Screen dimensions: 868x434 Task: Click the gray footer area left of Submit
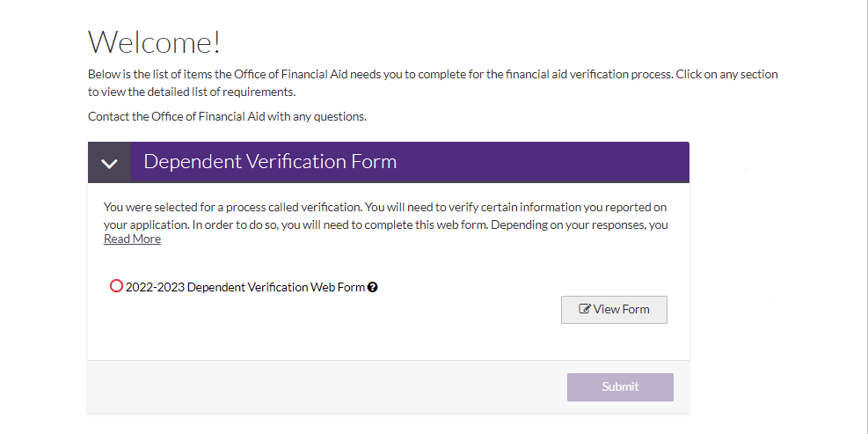click(325, 386)
